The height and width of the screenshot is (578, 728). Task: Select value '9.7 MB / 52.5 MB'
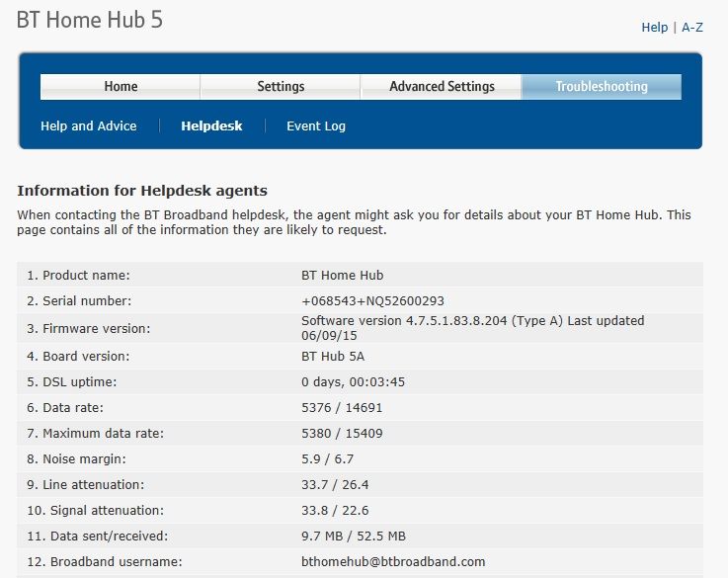(354, 537)
